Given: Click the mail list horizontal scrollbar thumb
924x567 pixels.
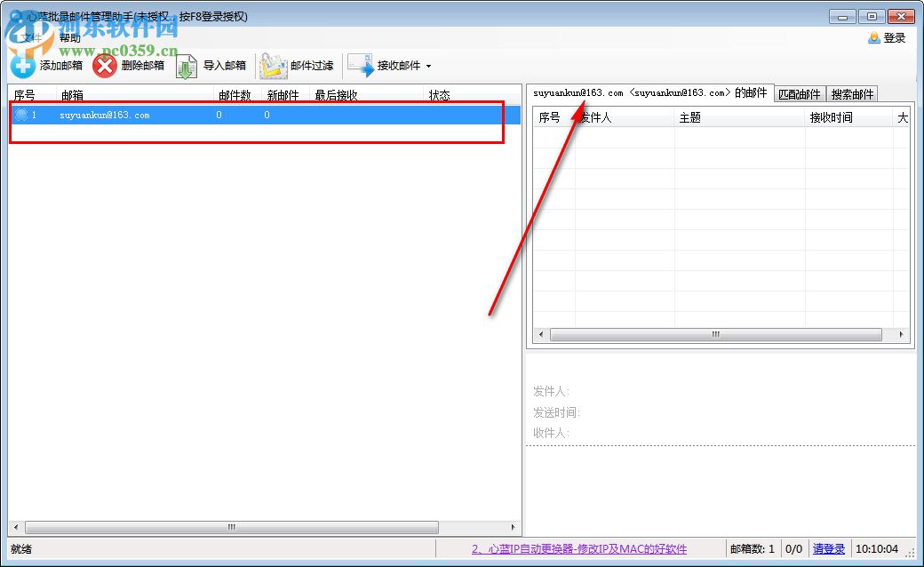Looking at the screenshot, I should pos(716,334).
